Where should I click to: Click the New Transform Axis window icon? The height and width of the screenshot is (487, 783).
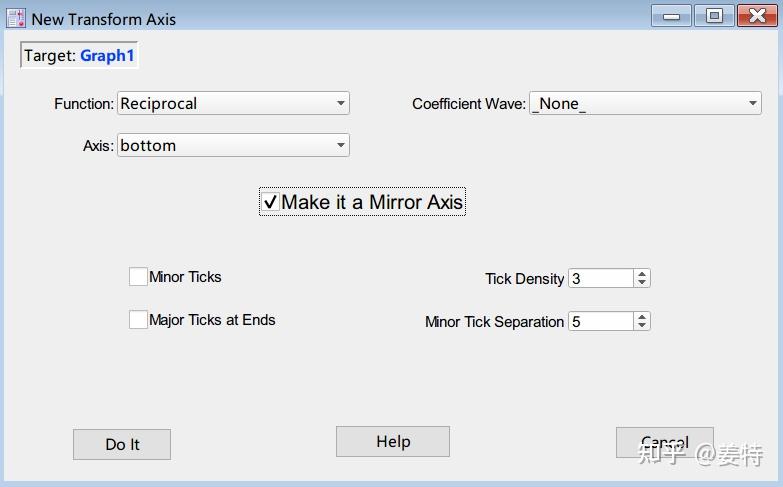tap(16, 17)
